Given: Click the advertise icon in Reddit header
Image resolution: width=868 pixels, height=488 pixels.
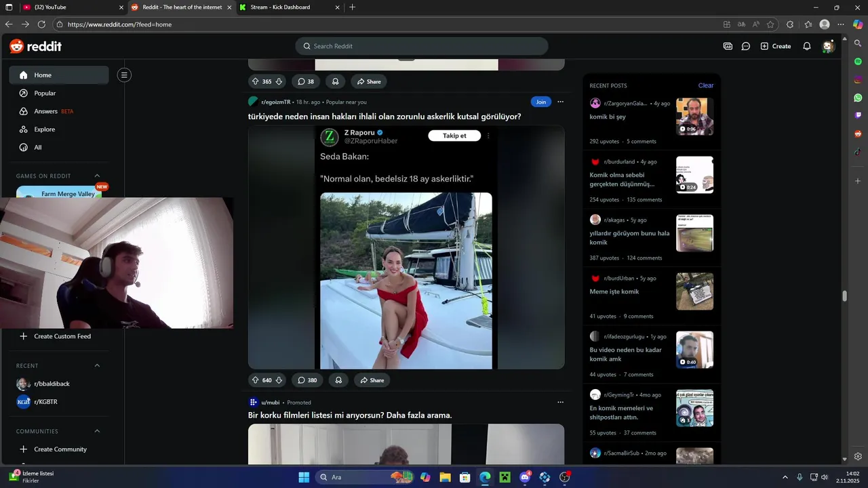Looking at the screenshot, I should click(728, 46).
